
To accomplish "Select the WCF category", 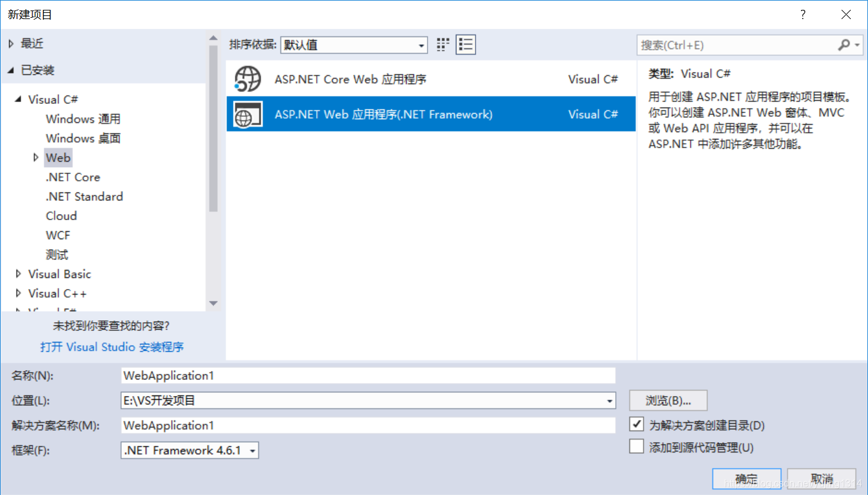I will point(58,236).
